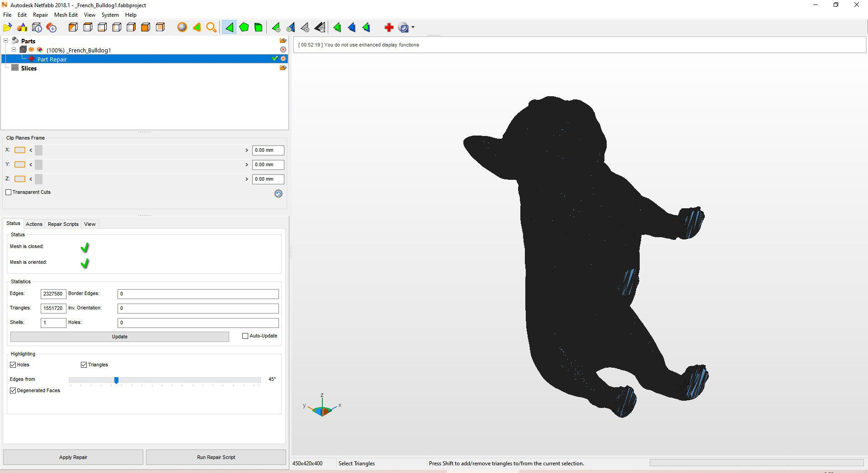Cancel Part Repair with its red X icon

(283, 59)
